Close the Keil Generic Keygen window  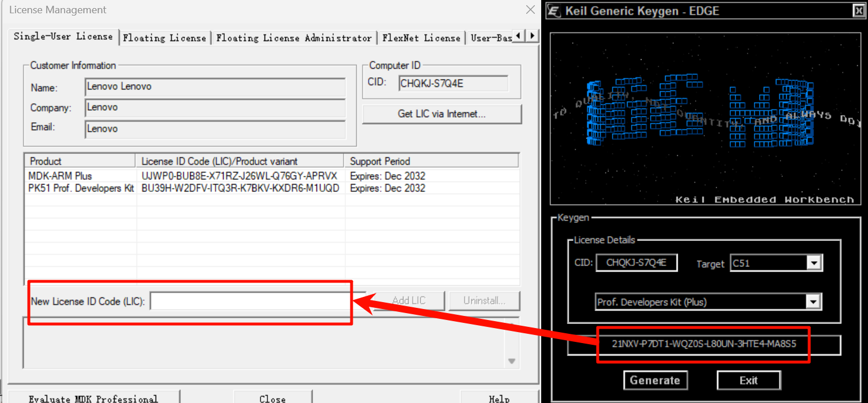pyautogui.click(x=858, y=10)
